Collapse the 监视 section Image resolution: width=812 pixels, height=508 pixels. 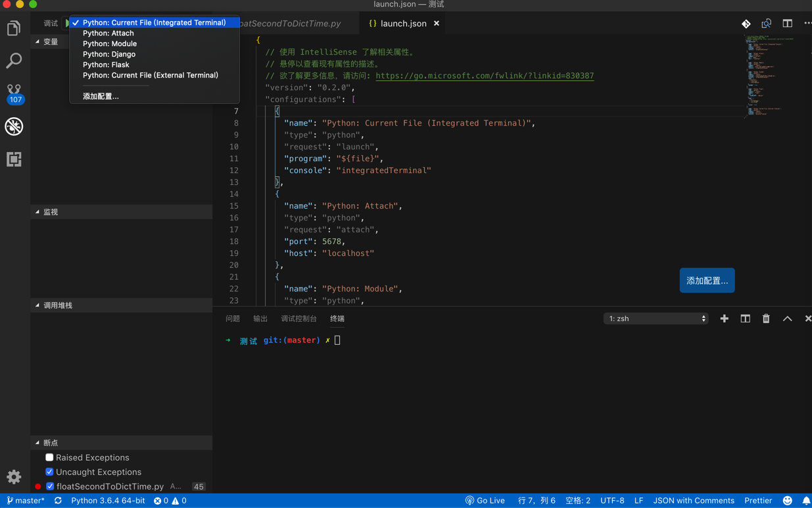[x=51, y=212]
